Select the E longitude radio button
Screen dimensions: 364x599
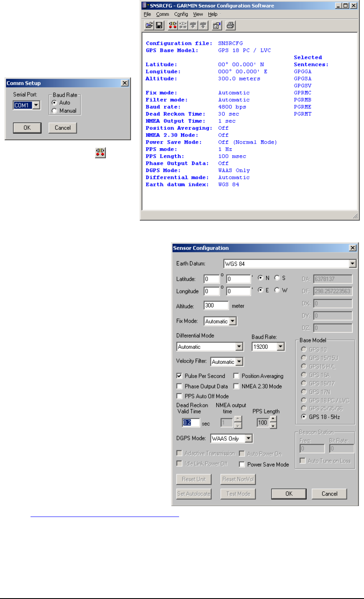pos(261,290)
